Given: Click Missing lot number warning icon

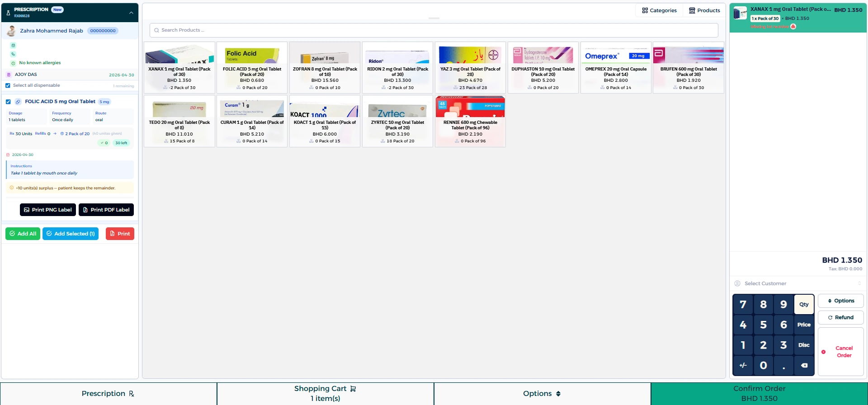Looking at the screenshot, I should pyautogui.click(x=793, y=27).
